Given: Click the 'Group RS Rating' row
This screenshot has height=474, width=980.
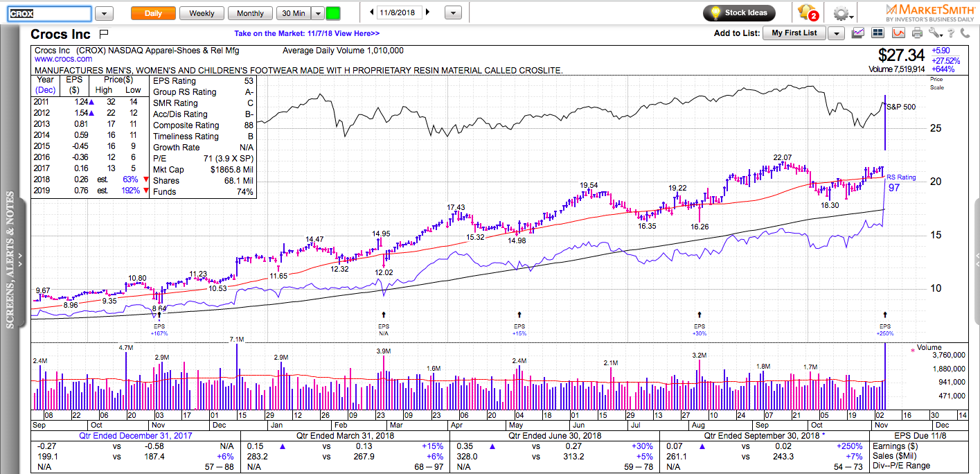Looking at the screenshot, I should pyautogui.click(x=204, y=92).
